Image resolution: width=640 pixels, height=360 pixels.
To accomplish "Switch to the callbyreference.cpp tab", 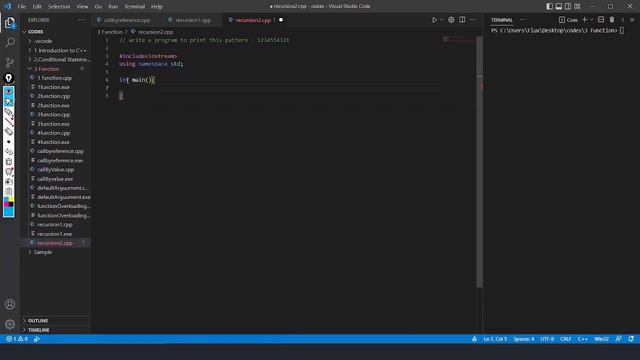I will point(127,20).
